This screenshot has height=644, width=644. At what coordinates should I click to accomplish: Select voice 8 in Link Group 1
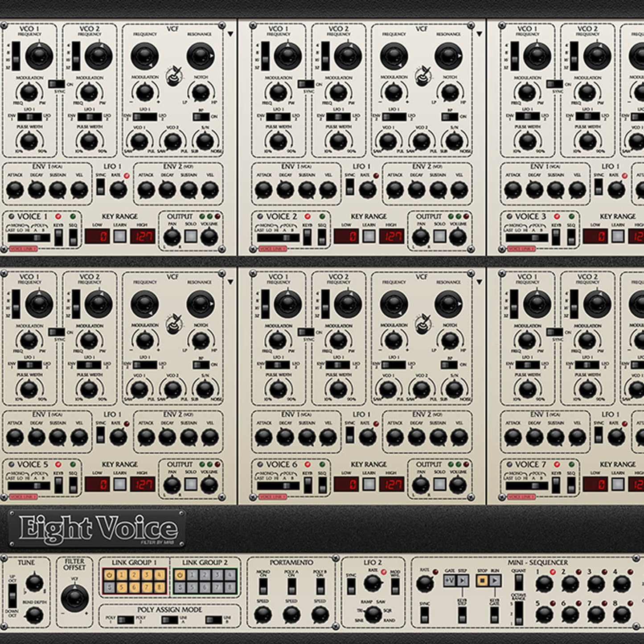160,587
